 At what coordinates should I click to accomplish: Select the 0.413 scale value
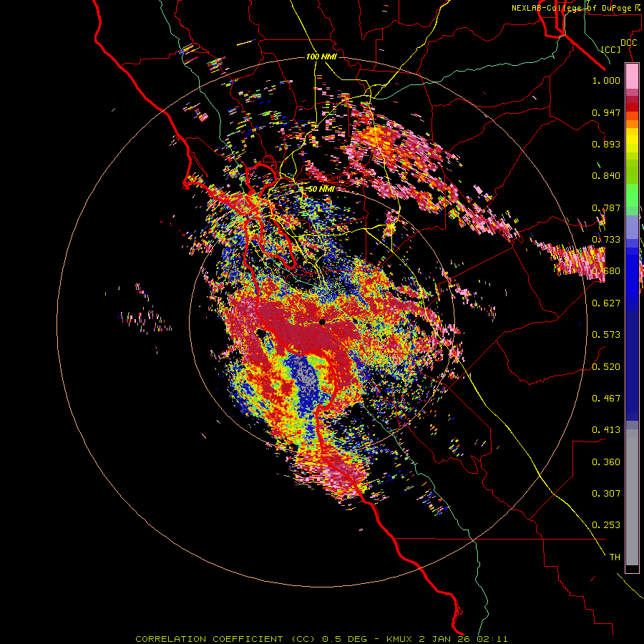coord(606,430)
